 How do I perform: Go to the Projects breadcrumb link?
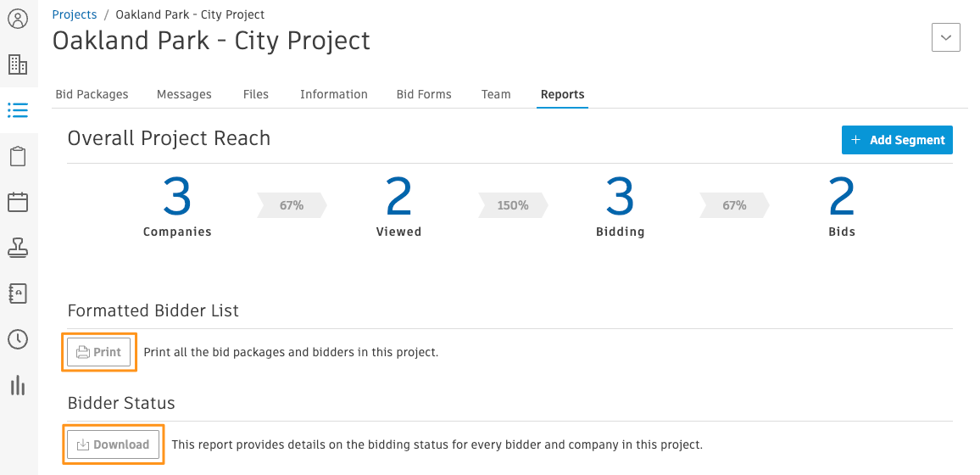coord(75,14)
